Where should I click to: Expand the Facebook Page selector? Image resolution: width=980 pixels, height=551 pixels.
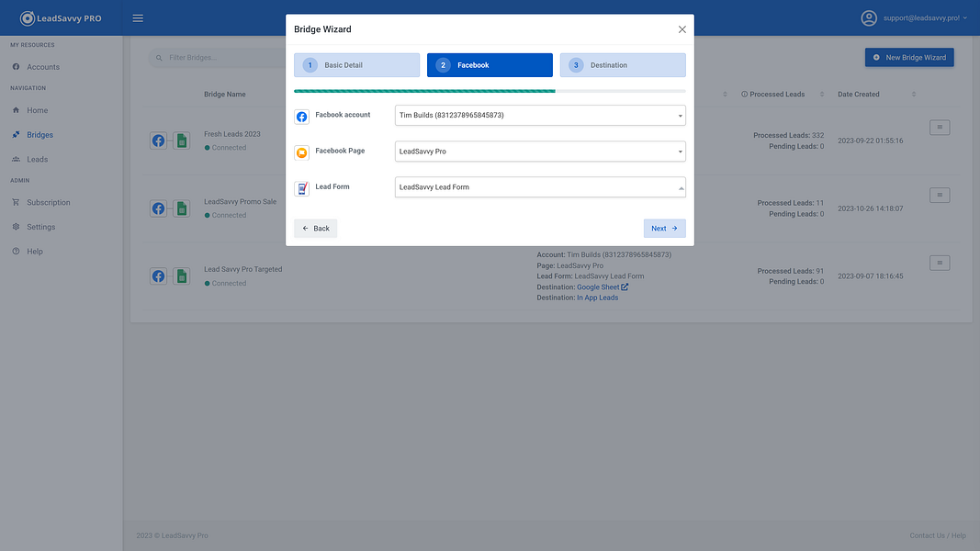click(538, 151)
